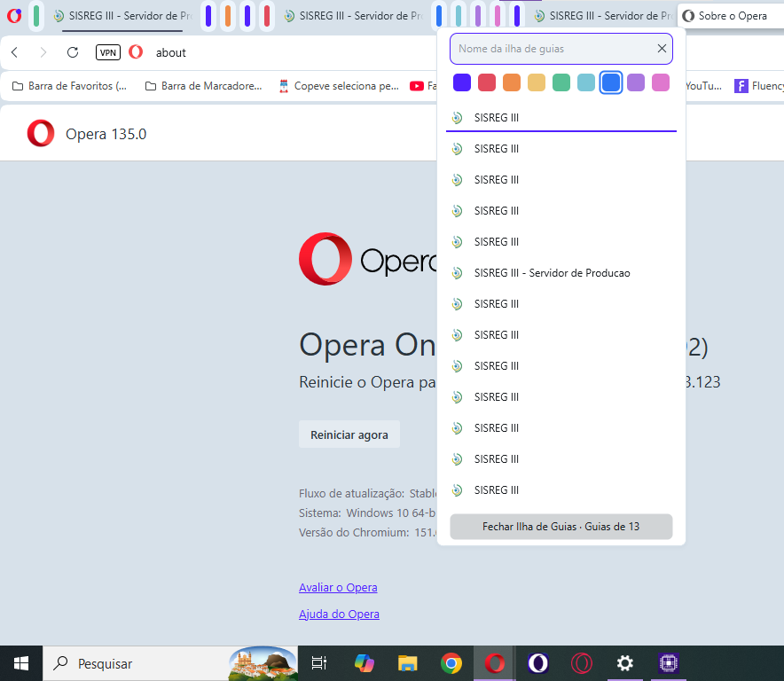The width and height of the screenshot is (784, 681).
Task: Choose the light teal island color
Action: 586,82
